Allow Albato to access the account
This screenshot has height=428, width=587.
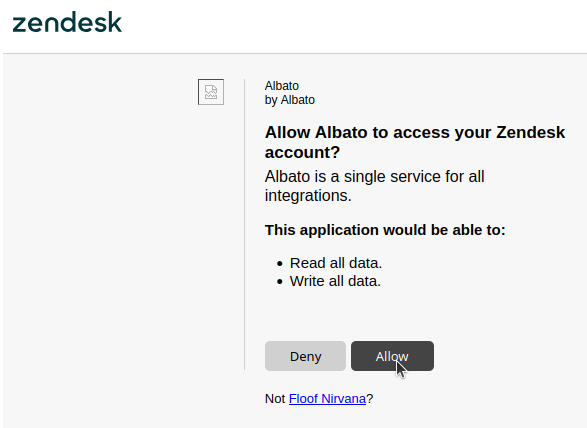[392, 356]
